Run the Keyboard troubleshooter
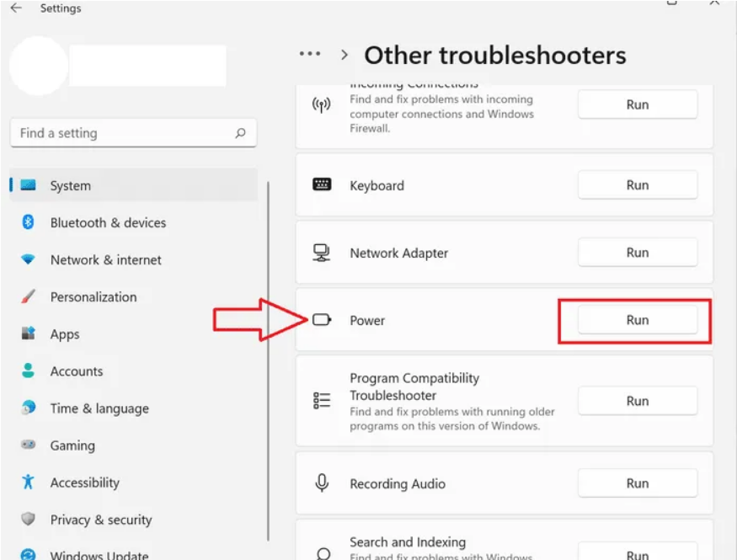The width and height of the screenshot is (737, 560). [x=637, y=185]
